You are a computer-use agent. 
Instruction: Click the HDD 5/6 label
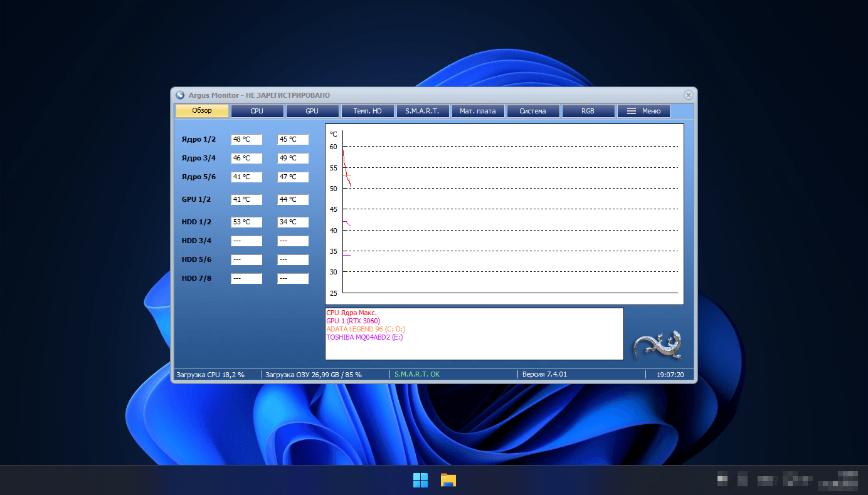coord(196,259)
